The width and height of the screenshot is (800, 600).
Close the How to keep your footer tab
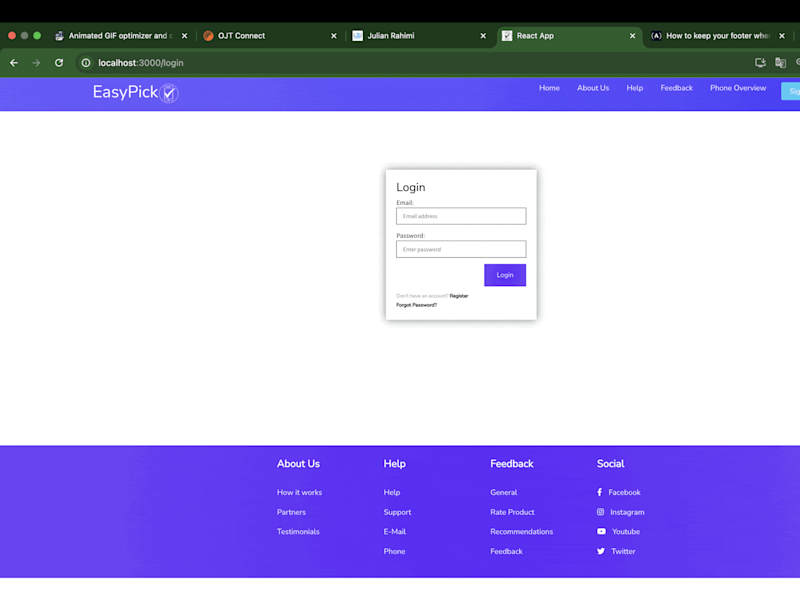tap(782, 36)
